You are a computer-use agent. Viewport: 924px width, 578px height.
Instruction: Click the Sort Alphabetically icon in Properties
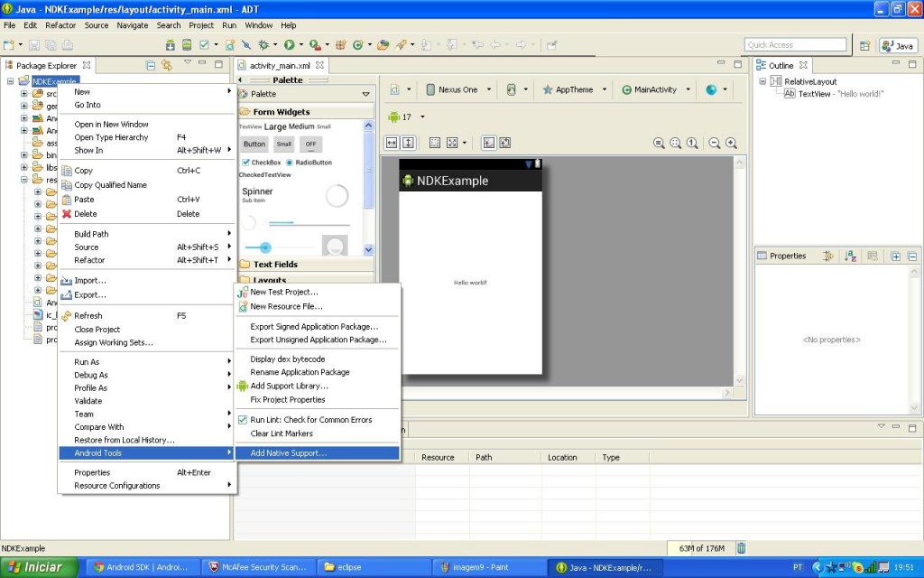[x=850, y=256]
